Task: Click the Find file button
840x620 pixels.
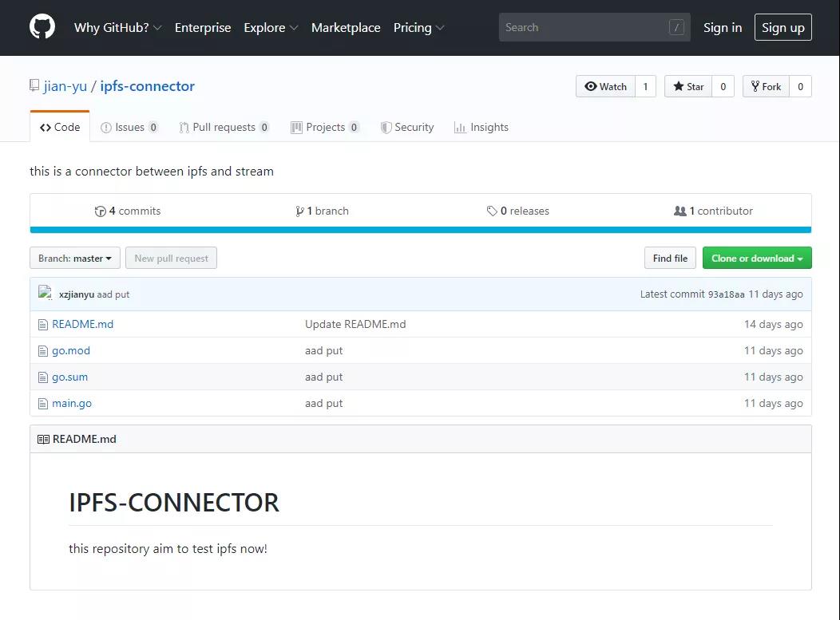Action: tap(670, 258)
